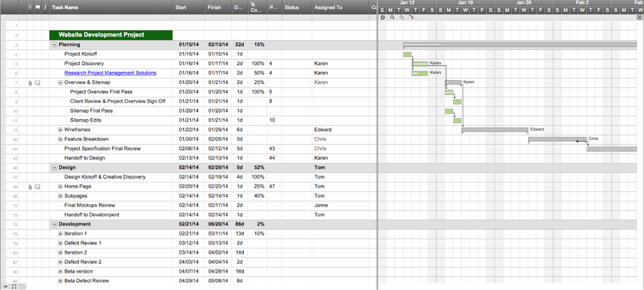This screenshot has height=290, width=644.
Task: Open Research Project Management Solutions link
Action: [110, 73]
